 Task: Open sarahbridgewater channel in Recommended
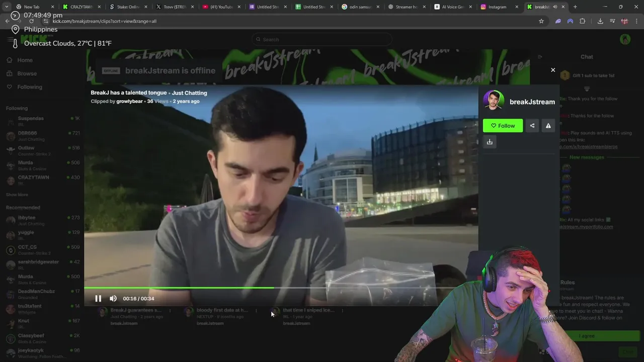point(43,264)
